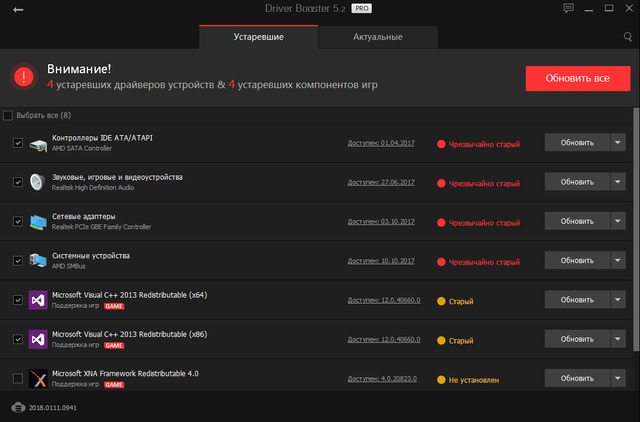The height and width of the screenshot is (422, 640).
Task: Click 'Сетевые адаптеры' category title
Action: 84,216
